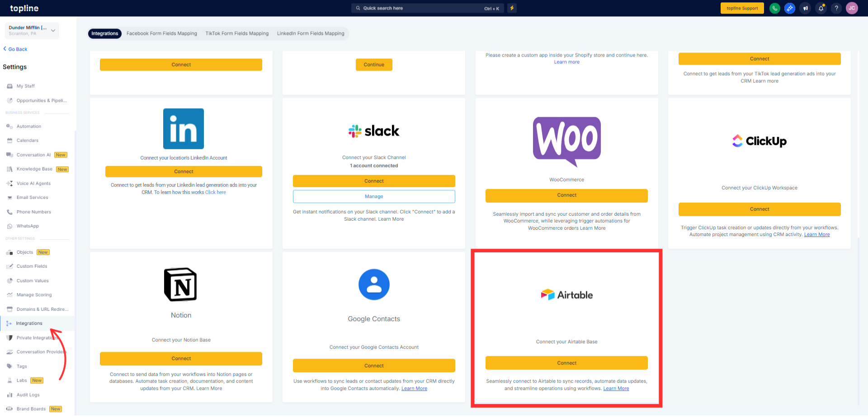This screenshot has height=417, width=868.
Task: Click the Knowledge Base books icon
Action: tap(9, 169)
